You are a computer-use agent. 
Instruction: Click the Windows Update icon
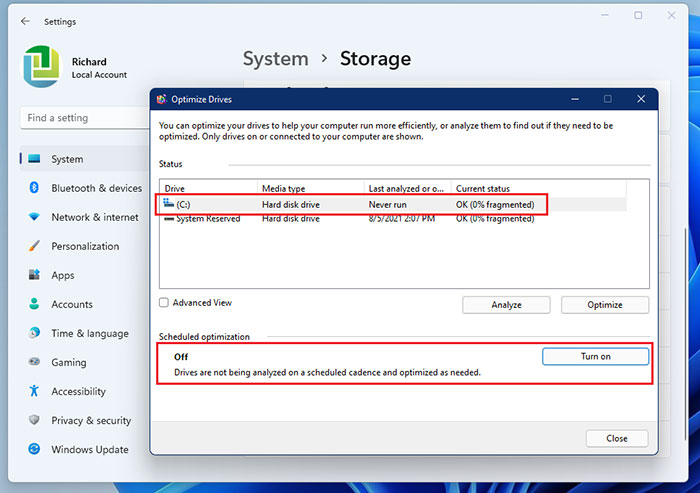click(33, 449)
